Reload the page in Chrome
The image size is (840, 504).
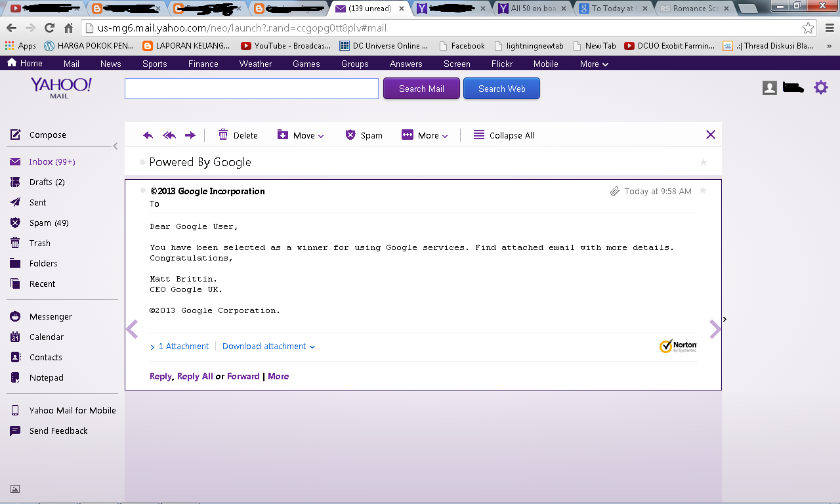(49, 28)
